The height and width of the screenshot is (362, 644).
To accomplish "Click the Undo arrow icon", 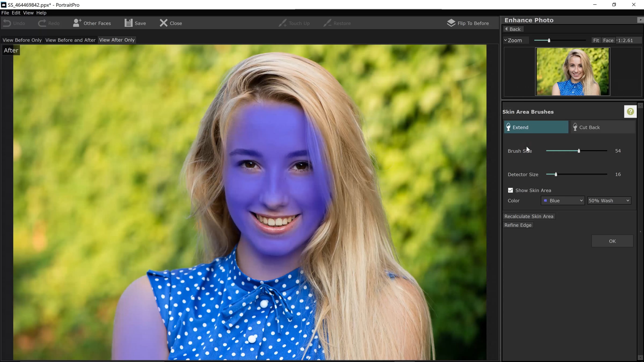I will [x=7, y=23].
